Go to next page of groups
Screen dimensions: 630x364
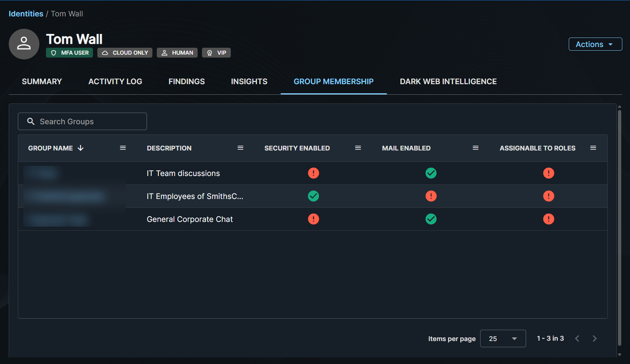coord(595,338)
